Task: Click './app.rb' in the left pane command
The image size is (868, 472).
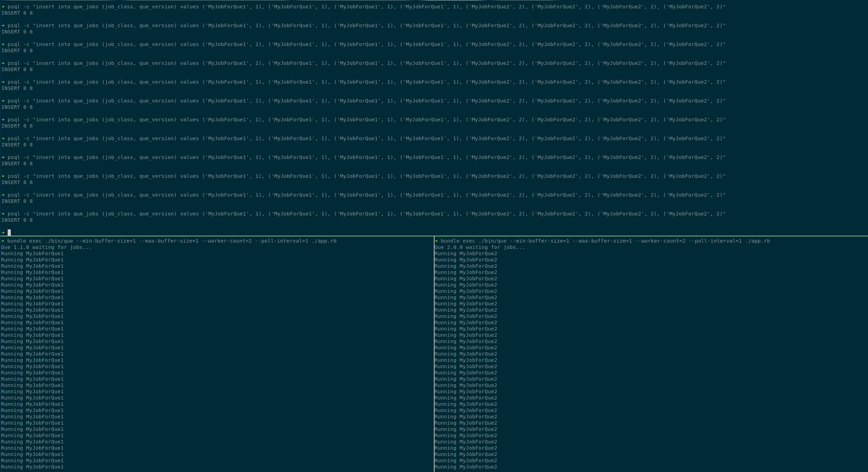Action: (x=324, y=241)
